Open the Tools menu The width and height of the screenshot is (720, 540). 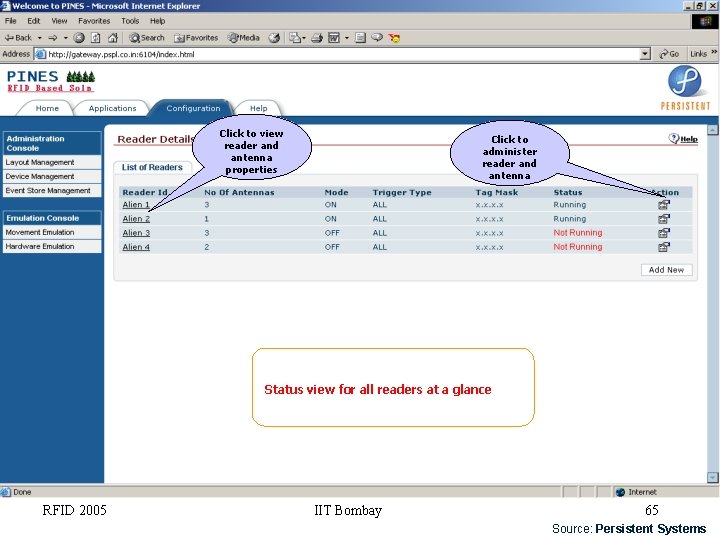pos(130,21)
